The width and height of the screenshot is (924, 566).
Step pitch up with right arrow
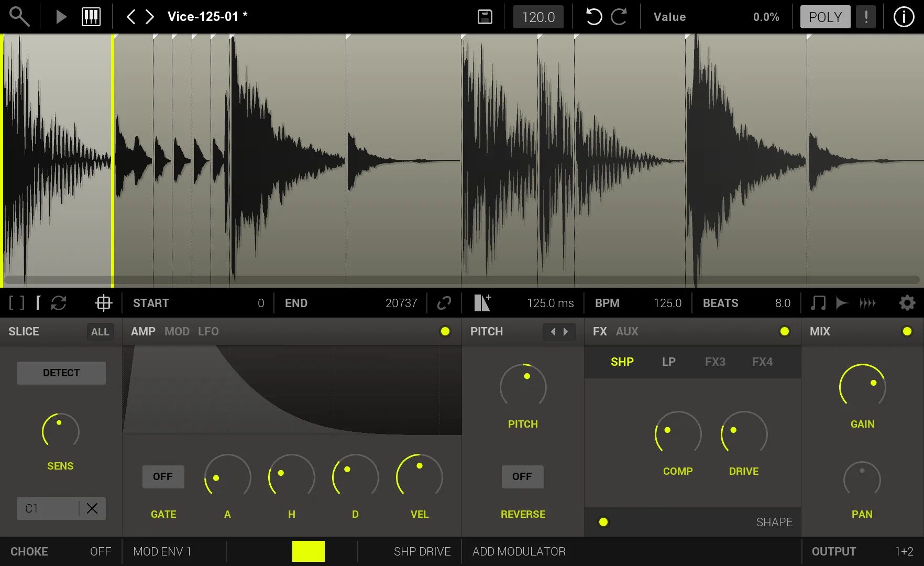pos(566,332)
